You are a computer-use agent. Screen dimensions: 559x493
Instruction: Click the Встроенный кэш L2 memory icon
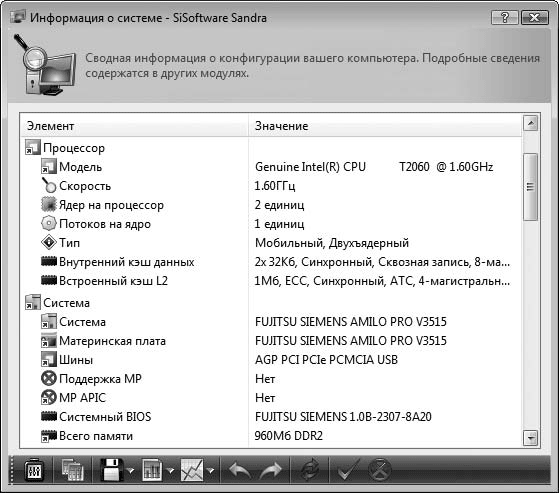tap(48, 281)
